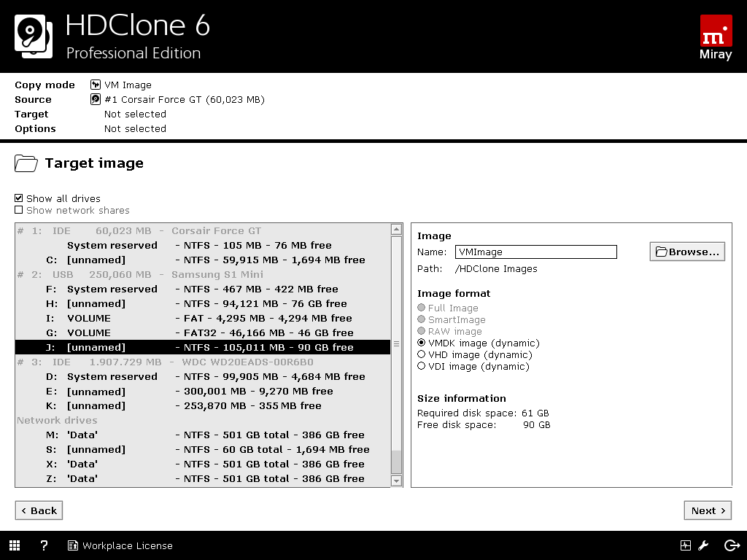Open the apps grid menu in the bottom bar
747x560 pixels.
[15, 545]
